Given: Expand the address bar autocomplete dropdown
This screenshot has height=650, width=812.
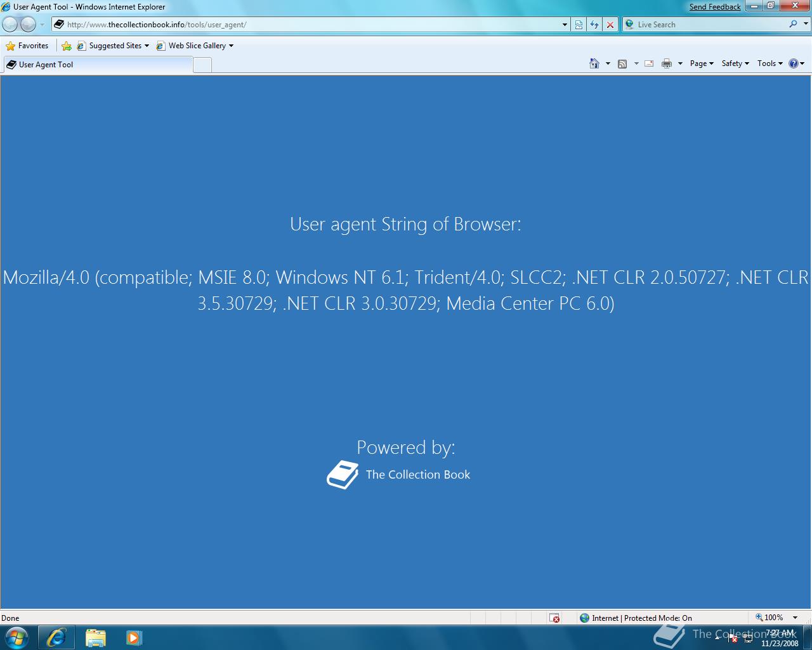Looking at the screenshot, I should point(565,25).
